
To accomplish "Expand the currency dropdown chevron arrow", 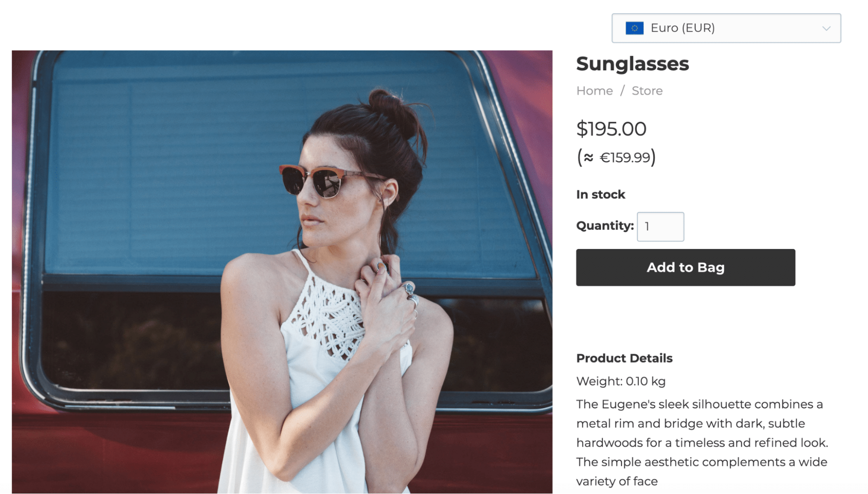I will click(x=826, y=29).
